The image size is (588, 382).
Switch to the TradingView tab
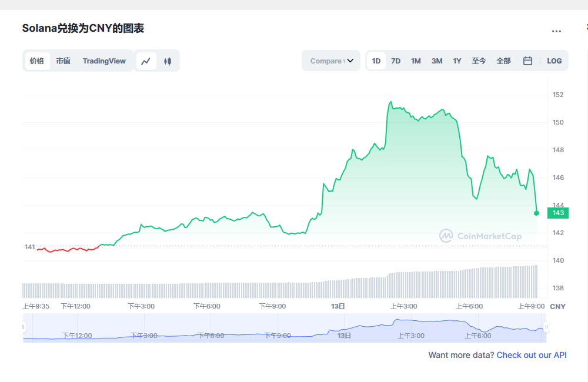coord(104,61)
